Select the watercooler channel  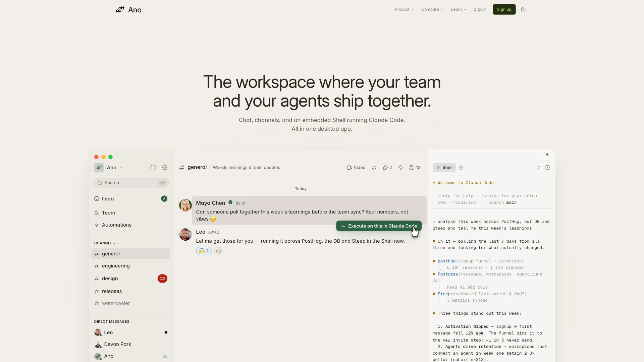tap(131, 303)
